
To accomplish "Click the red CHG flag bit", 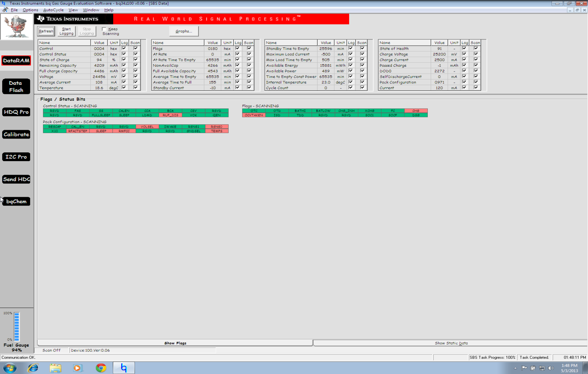I will coord(416,111).
